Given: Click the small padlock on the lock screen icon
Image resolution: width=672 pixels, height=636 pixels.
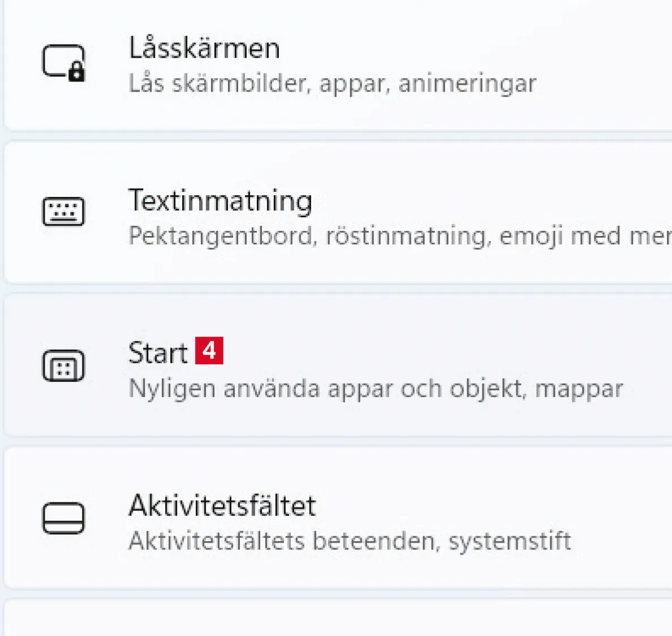Looking at the screenshot, I should tap(76, 72).
